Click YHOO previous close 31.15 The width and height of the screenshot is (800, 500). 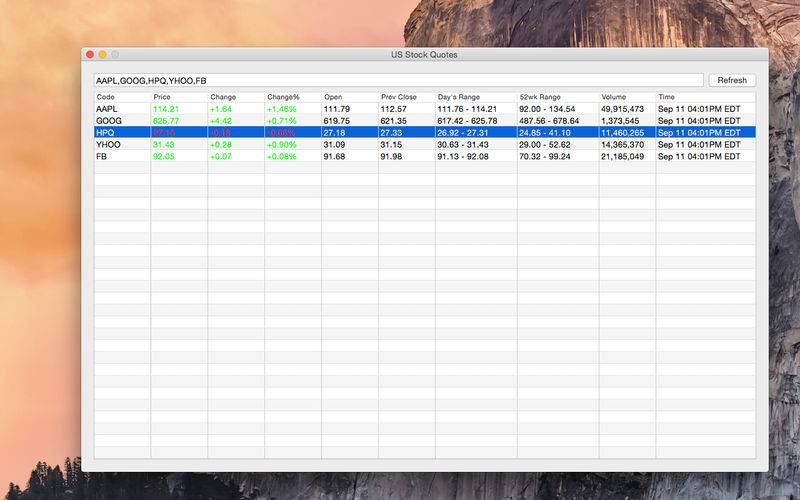(x=391, y=144)
